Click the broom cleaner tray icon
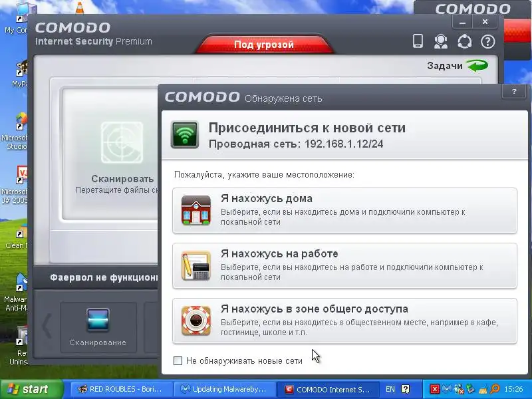 point(483,389)
